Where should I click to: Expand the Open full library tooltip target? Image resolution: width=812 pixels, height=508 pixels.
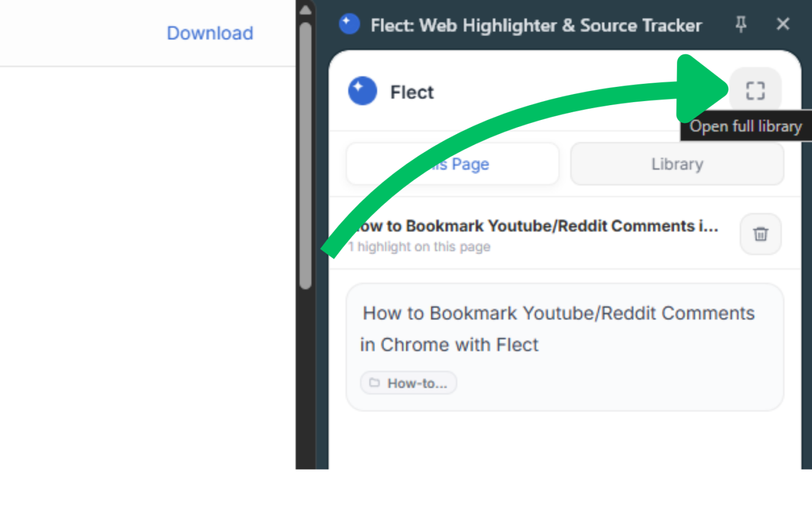tap(756, 90)
